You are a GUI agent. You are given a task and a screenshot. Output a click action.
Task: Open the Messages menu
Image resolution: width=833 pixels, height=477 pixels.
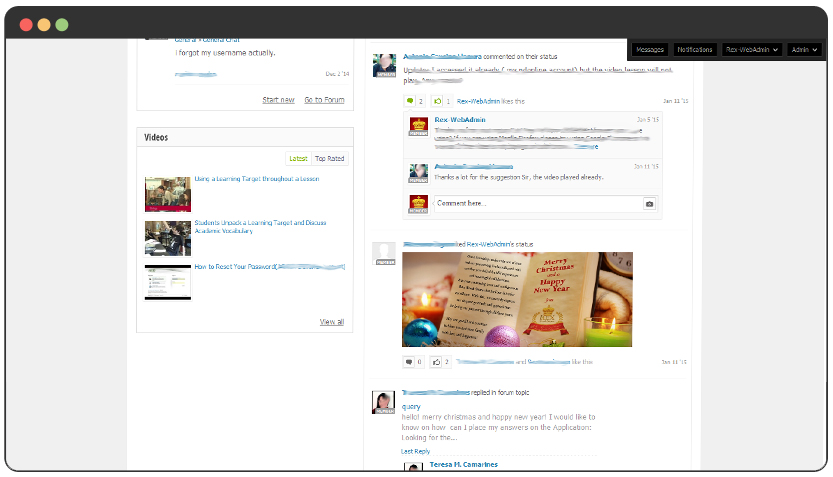coord(650,49)
